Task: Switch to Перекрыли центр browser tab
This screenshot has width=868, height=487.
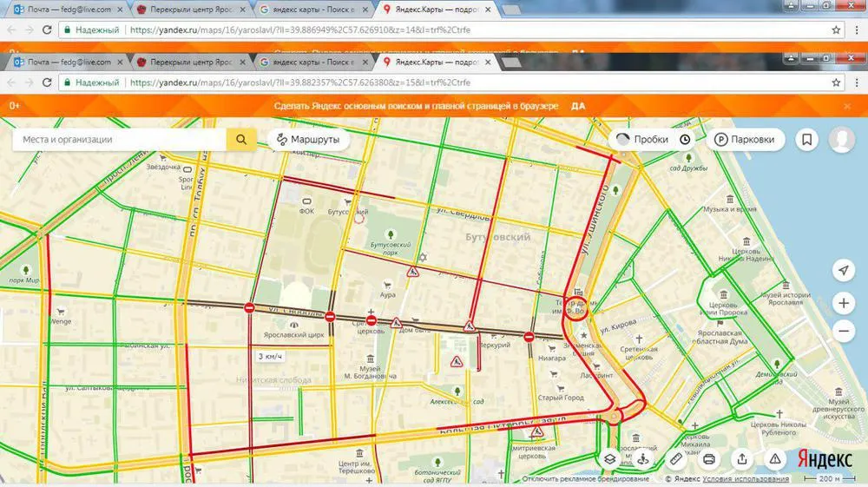Action: click(190, 62)
